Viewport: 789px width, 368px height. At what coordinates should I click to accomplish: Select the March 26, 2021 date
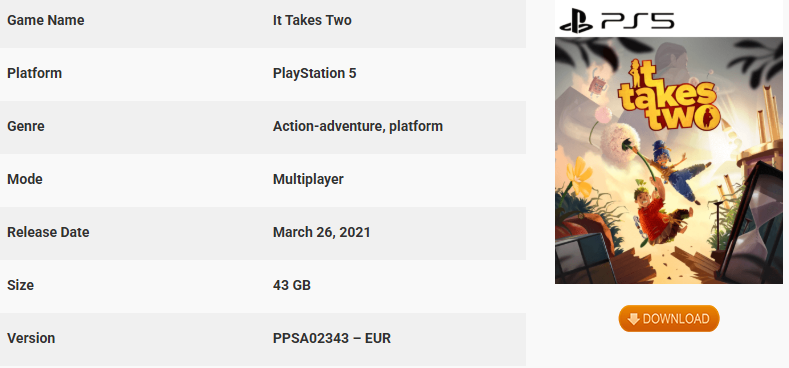pyautogui.click(x=322, y=232)
